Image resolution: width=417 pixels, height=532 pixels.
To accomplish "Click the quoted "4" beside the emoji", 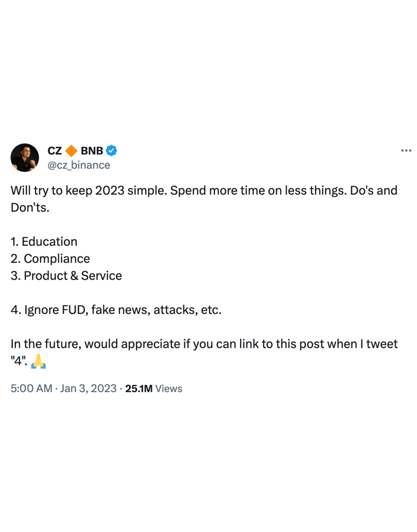I will 19,361.
